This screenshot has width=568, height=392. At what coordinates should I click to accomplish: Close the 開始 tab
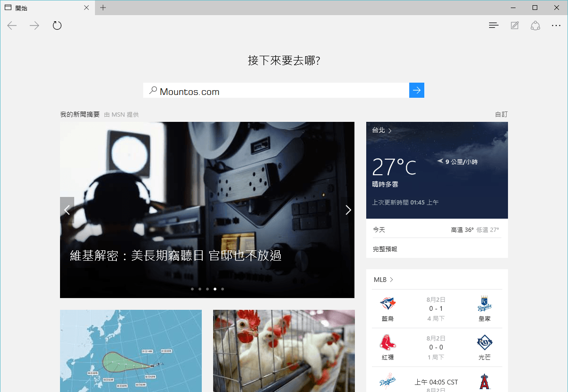coord(86,8)
